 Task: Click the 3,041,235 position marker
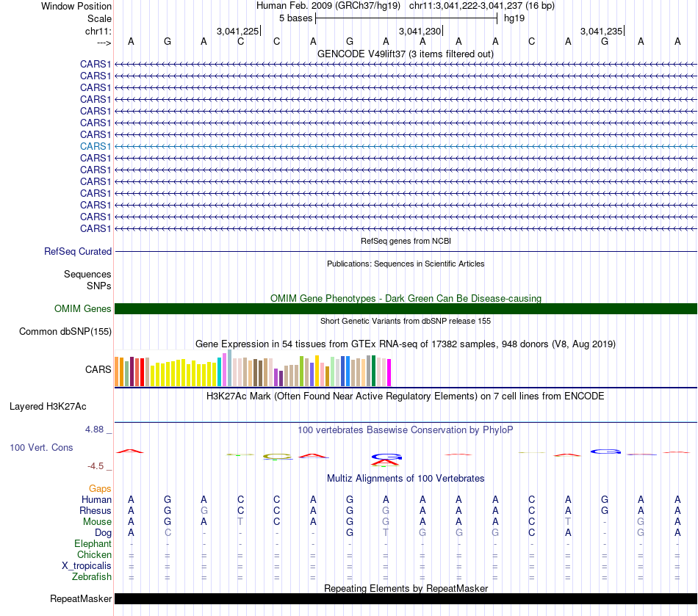602,31
